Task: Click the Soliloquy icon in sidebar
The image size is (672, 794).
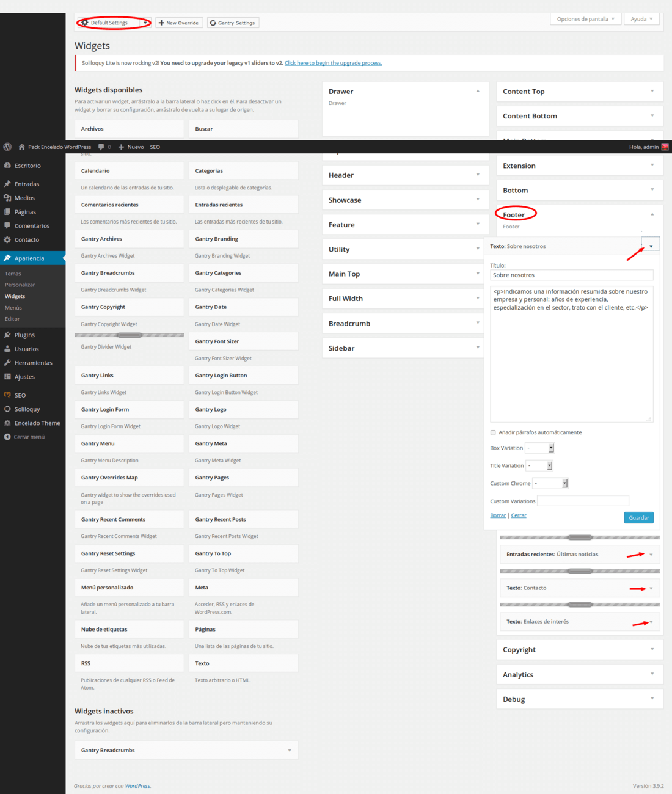Action: [x=7, y=409]
